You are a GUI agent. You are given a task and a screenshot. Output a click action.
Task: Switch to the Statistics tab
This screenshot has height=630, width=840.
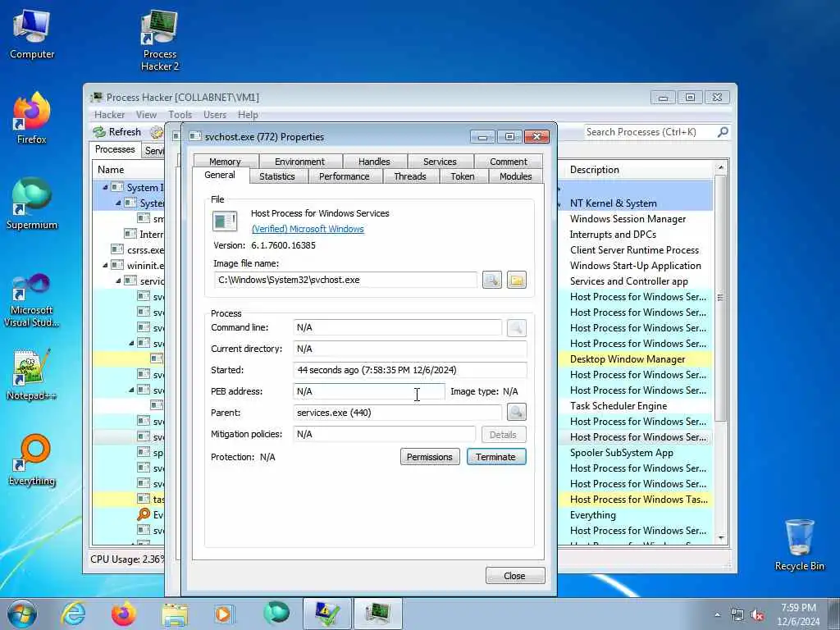point(277,176)
